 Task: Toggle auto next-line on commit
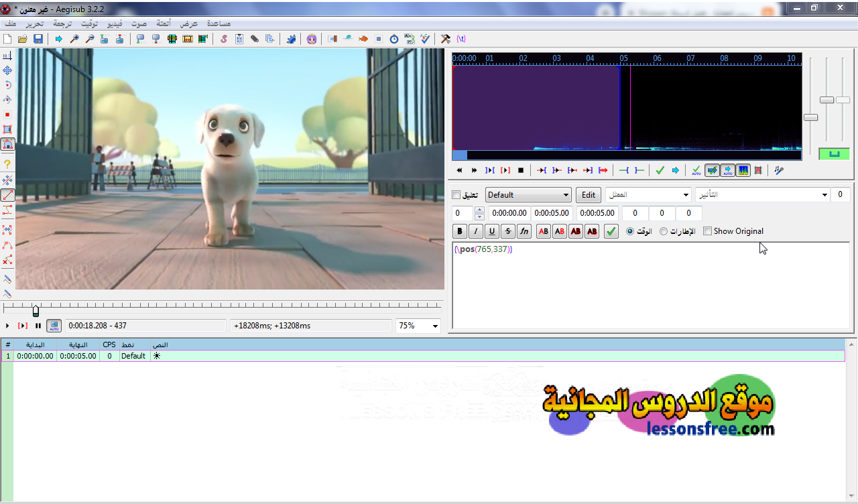[x=712, y=170]
